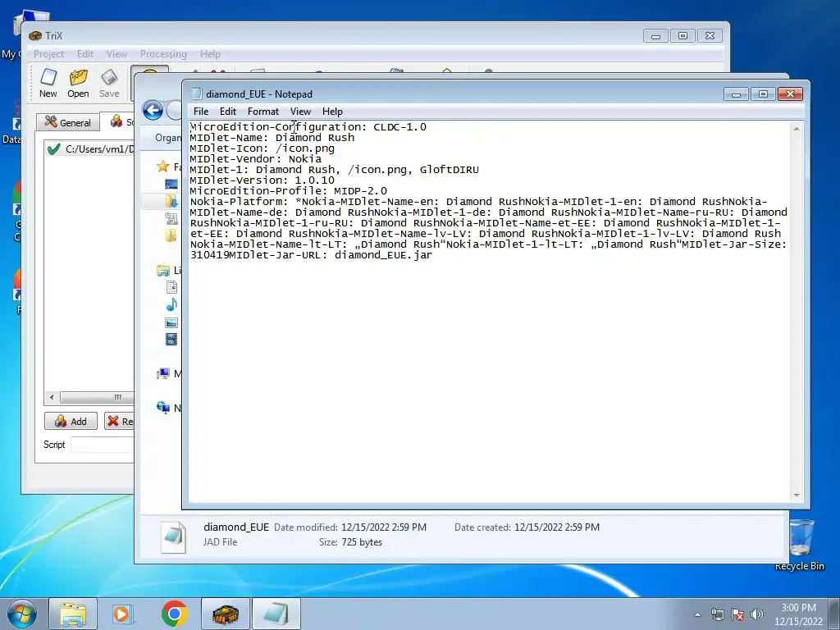This screenshot has width=840, height=630.
Task: Click the MicroEdition-Profile: MIDP-2.0 line
Action: 288,191
